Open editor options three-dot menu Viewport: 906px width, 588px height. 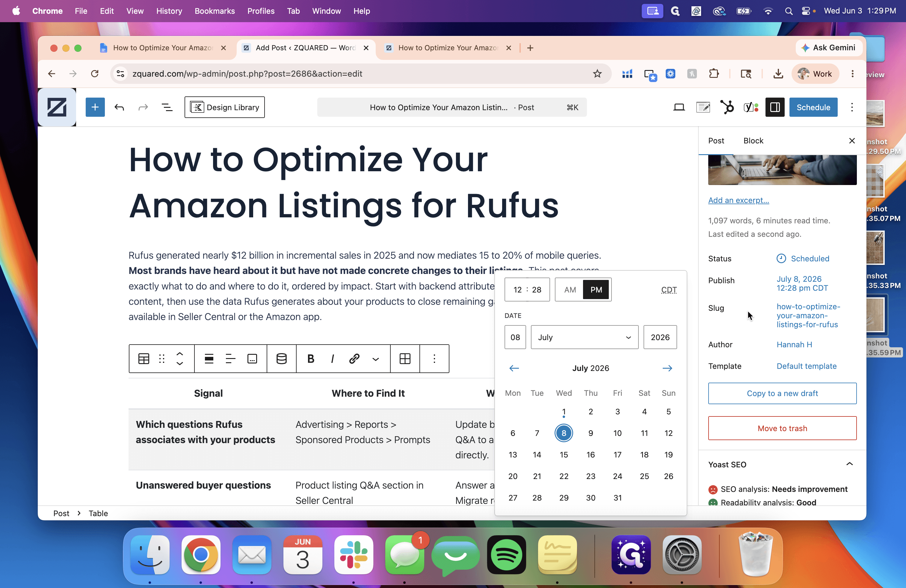point(852,107)
